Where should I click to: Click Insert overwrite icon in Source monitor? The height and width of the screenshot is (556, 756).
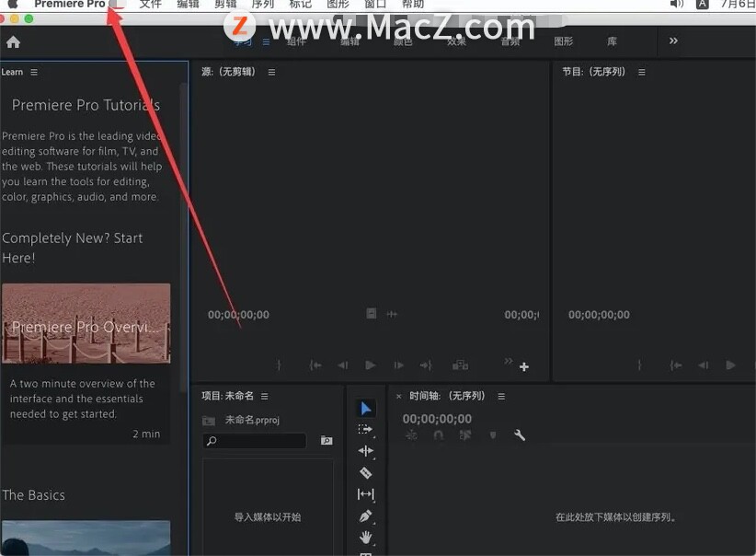pyautogui.click(x=461, y=365)
